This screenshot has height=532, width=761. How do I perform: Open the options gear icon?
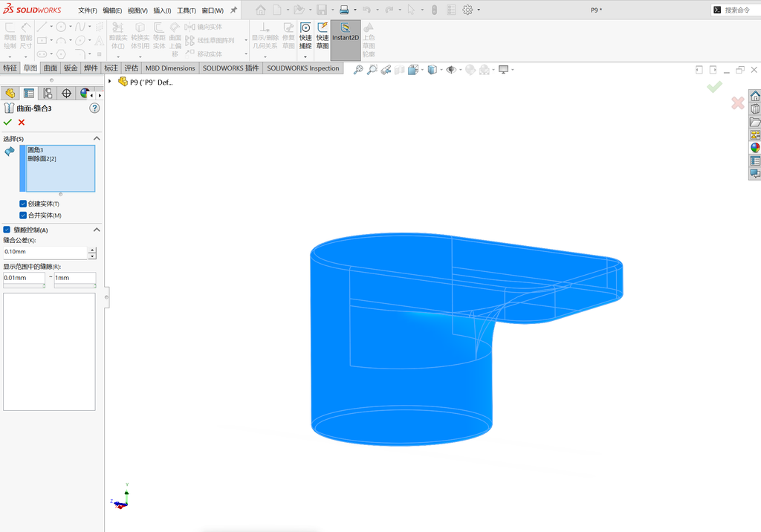pyautogui.click(x=467, y=10)
